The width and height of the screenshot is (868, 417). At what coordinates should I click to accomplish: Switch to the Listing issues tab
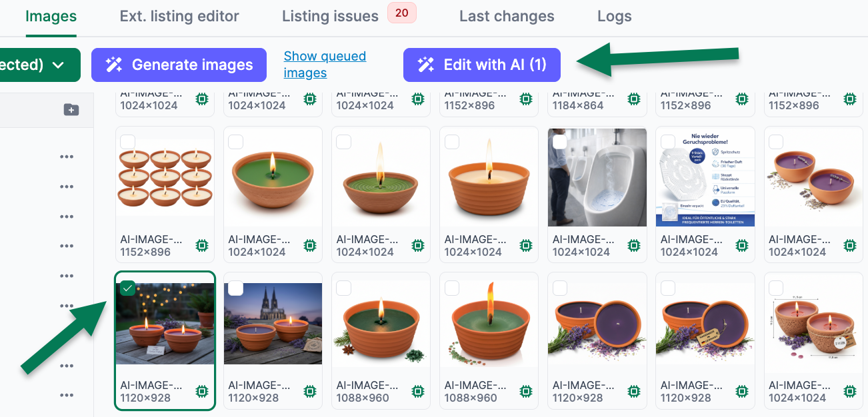(x=330, y=16)
